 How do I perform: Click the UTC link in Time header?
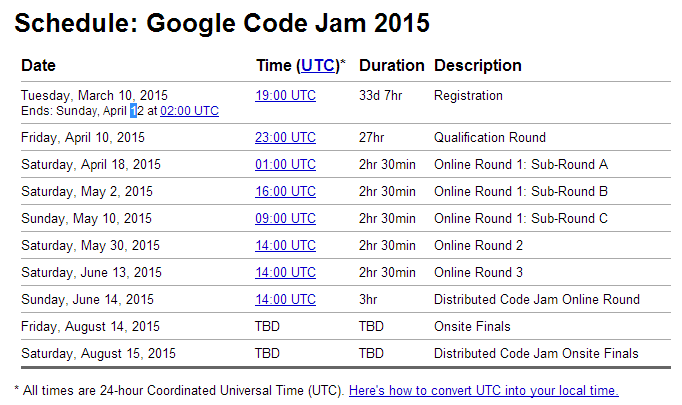(x=318, y=65)
